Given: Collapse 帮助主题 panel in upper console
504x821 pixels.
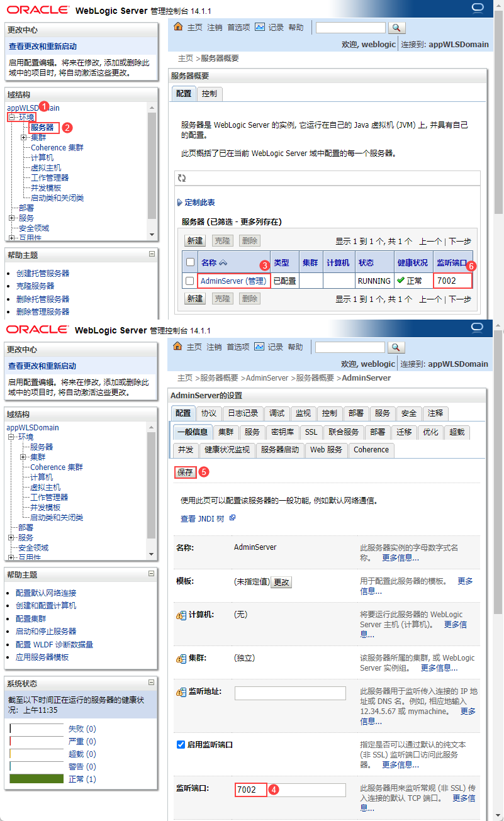Looking at the screenshot, I should click(x=151, y=254).
